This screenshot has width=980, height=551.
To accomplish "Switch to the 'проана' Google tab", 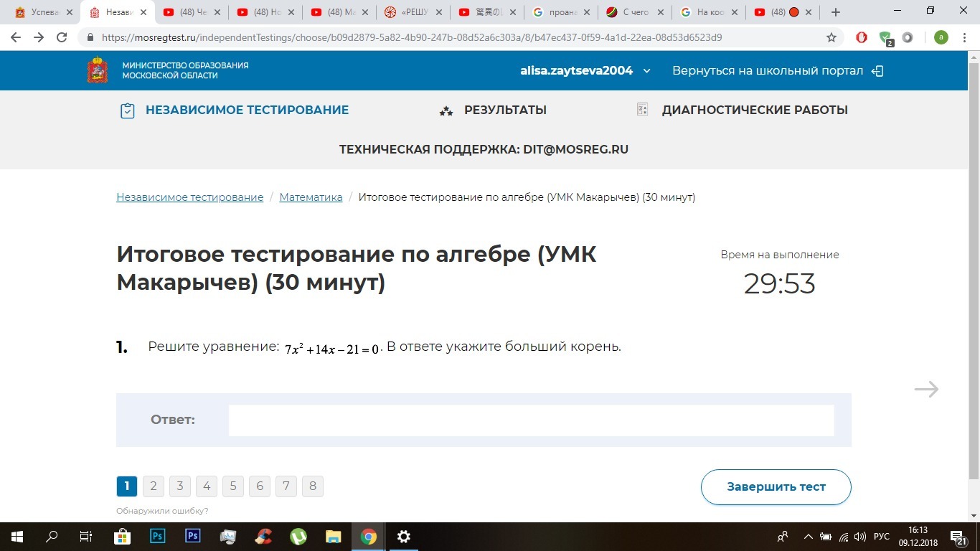I will (x=560, y=12).
